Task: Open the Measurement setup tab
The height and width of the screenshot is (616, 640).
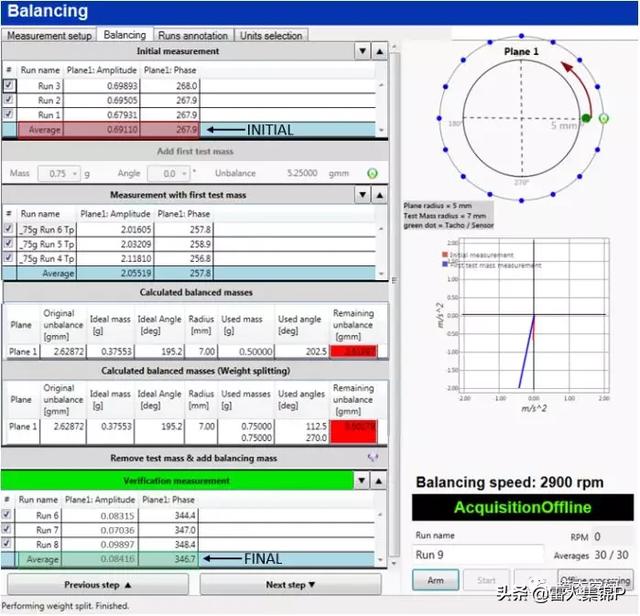Action: click(x=49, y=36)
